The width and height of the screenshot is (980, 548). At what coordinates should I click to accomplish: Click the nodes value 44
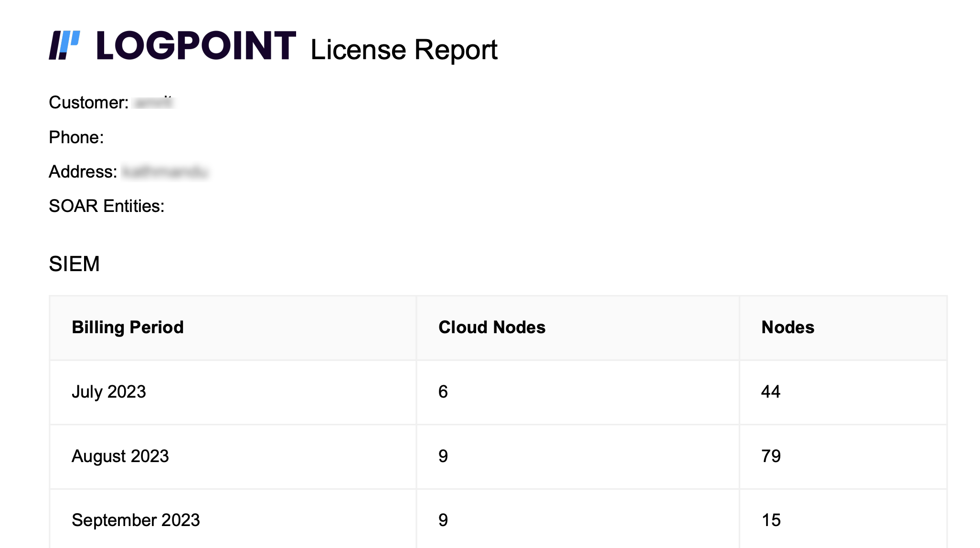pyautogui.click(x=770, y=392)
